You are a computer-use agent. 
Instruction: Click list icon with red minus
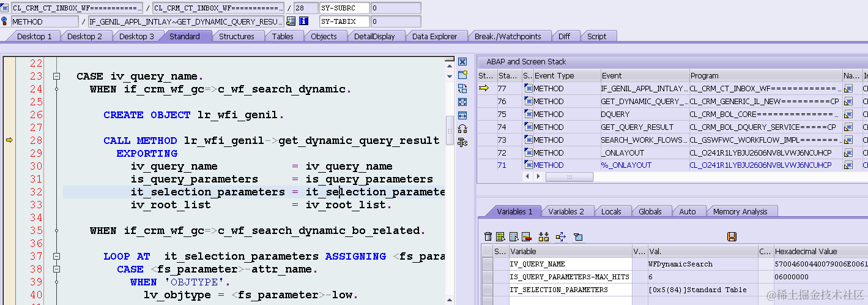click(526, 236)
